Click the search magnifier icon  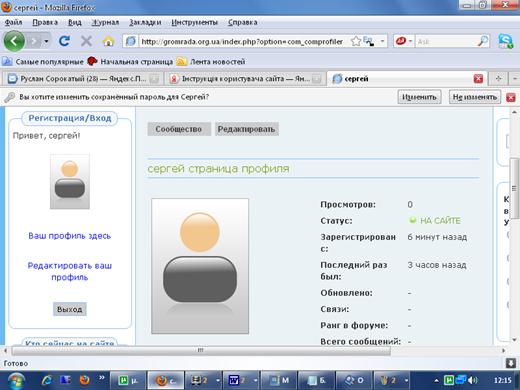[x=483, y=41]
